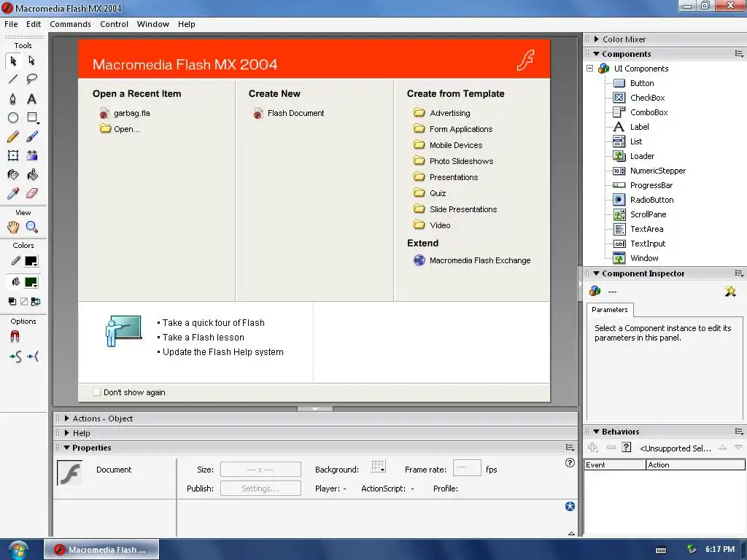Image resolution: width=747 pixels, height=560 pixels.
Task: Open the Components panel options menu
Action: [x=739, y=54]
